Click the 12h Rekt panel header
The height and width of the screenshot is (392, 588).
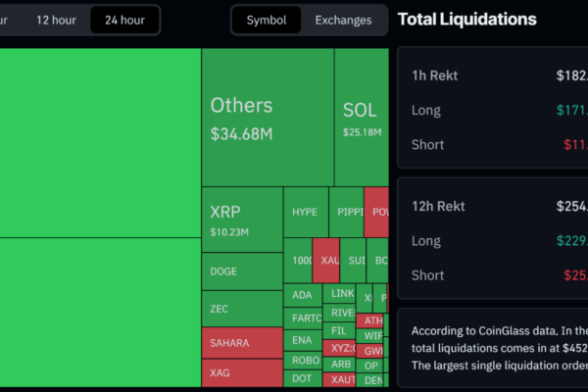(439, 206)
